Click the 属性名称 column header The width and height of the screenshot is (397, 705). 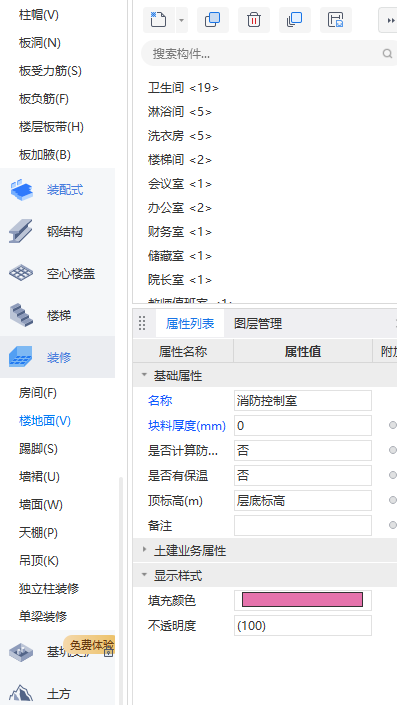click(x=183, y=352)
